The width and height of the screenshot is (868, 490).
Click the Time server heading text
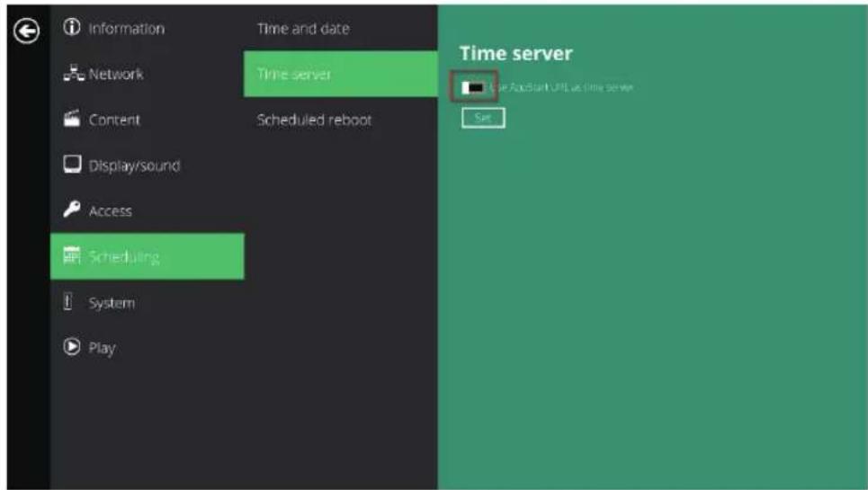pyautogui.click(x=516, y=54)
